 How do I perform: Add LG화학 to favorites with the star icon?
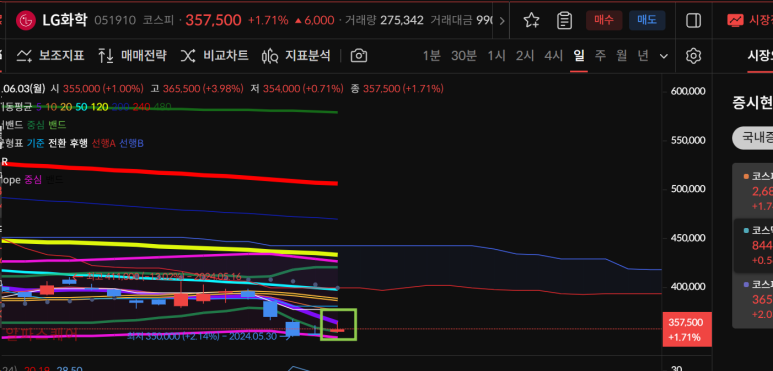(531, 20)
